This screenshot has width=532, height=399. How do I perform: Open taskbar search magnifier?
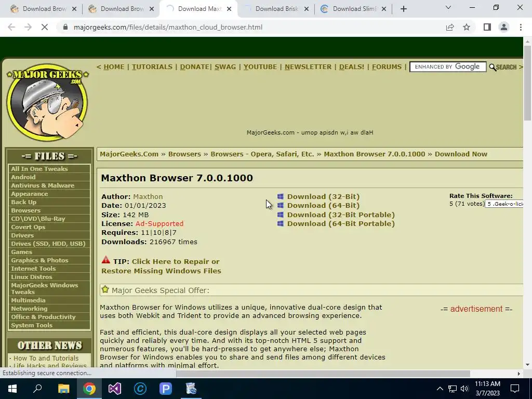click(37, 389)
